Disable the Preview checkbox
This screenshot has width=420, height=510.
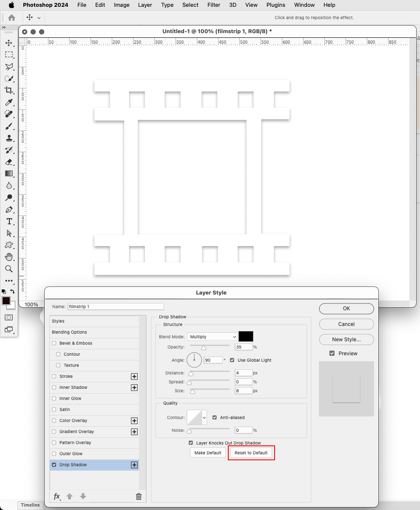(x=332, y=353)
